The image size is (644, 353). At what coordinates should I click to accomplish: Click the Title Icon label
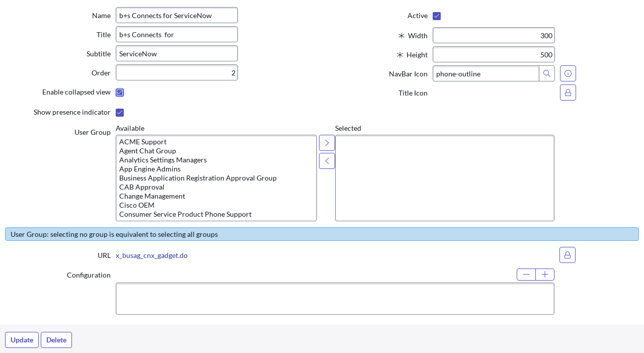[x=413, y=93]
